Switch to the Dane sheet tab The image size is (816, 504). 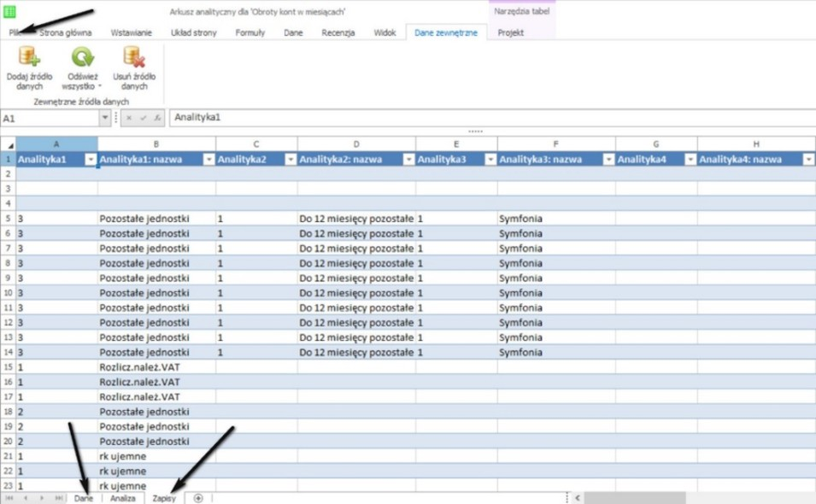pos(83,498)
